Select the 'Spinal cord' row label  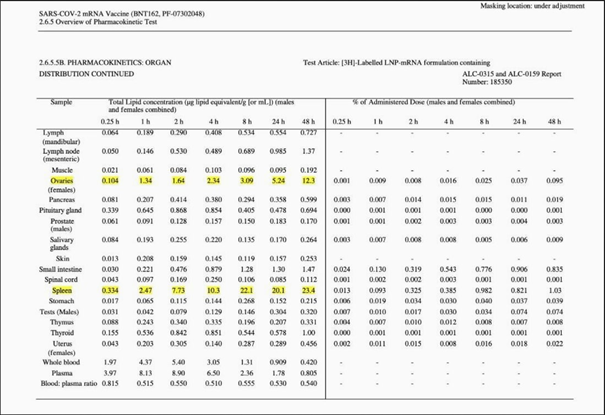61,280
